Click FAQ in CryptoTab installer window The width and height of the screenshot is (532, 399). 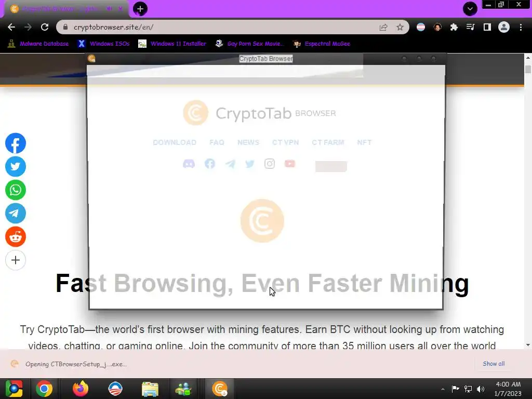[x=217, y=142]
